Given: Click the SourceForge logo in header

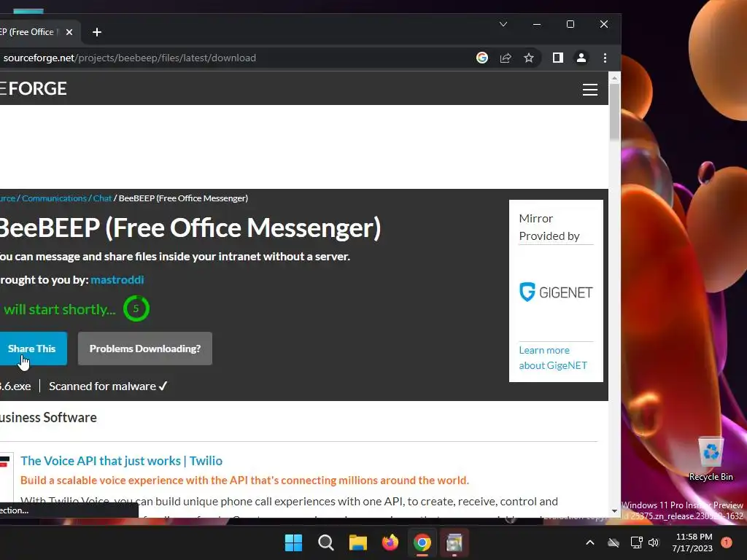Looking at the screenshot, I should click(x=34, y=88).
